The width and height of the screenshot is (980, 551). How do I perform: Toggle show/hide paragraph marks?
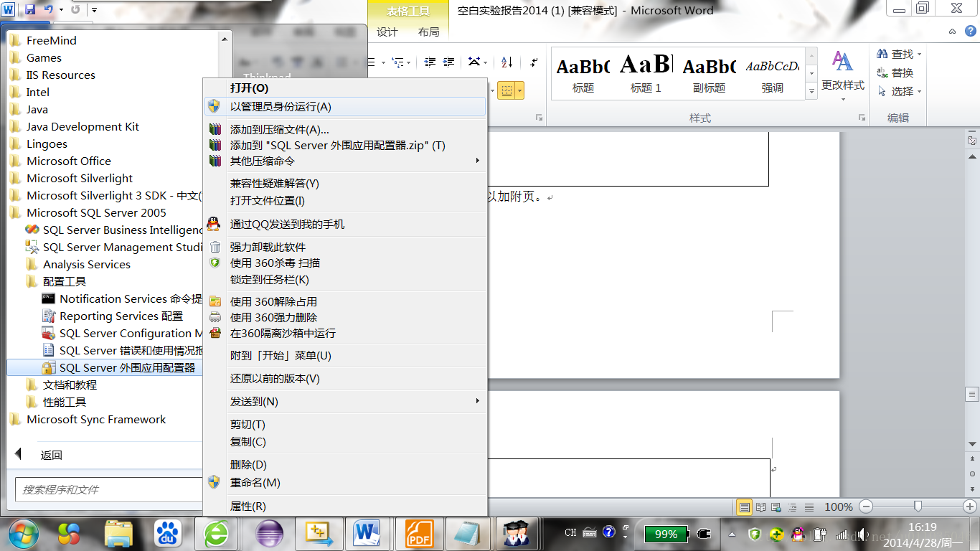[534, 62]
